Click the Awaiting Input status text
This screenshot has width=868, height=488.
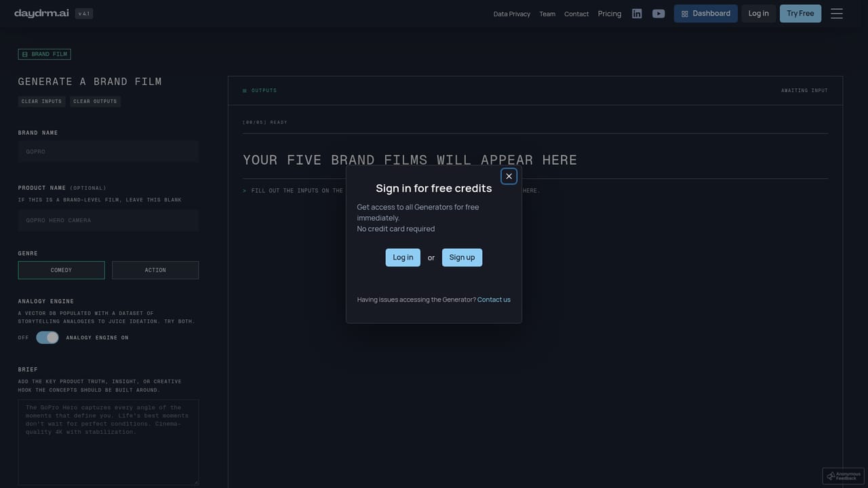(x=804, y=91)
